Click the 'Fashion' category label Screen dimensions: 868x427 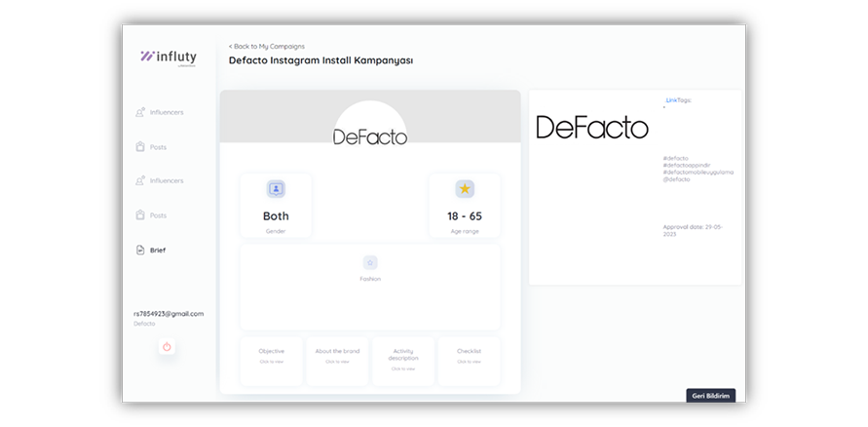(370, 279)
